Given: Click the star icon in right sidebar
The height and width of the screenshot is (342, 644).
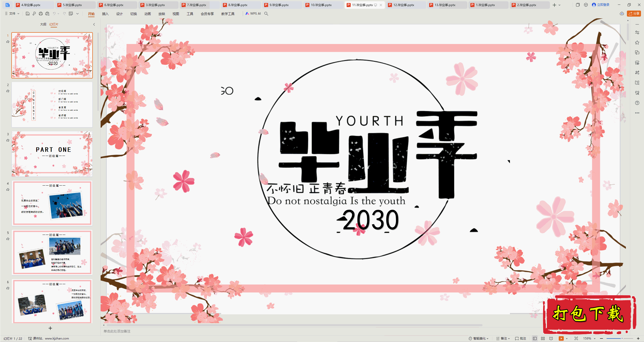Looking at the screenshot, I should [x=637, y=42].
